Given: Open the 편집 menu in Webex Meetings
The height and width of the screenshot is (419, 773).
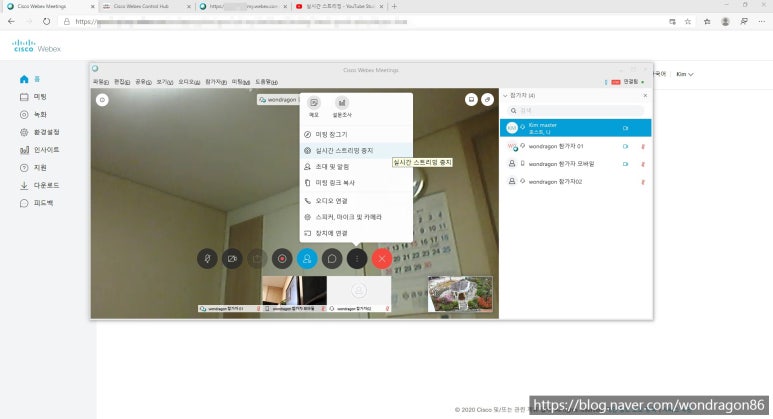Looking at the screenshot, I should pyautogui.click(x=122, y=82).
